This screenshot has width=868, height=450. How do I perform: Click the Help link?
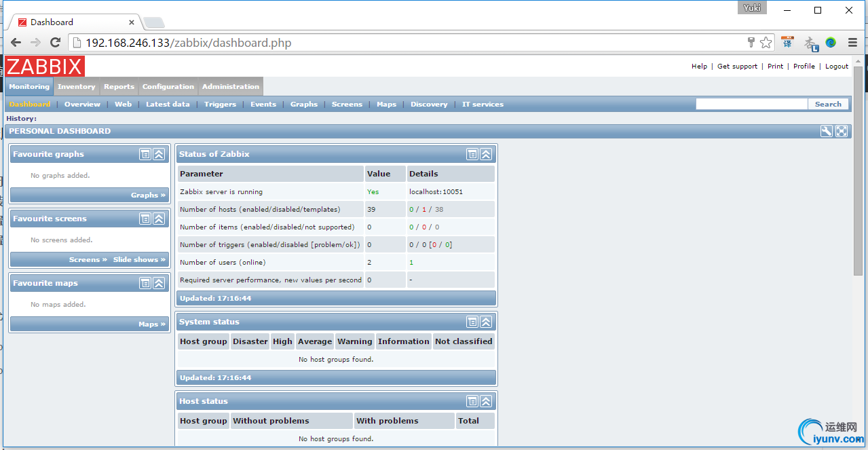(699, 66)
